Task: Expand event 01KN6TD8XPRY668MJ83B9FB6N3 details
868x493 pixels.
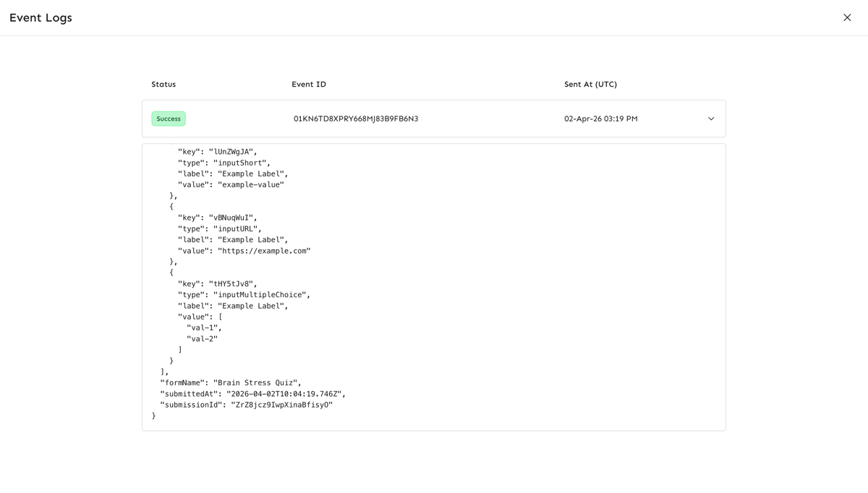Action: pos(711,118)
